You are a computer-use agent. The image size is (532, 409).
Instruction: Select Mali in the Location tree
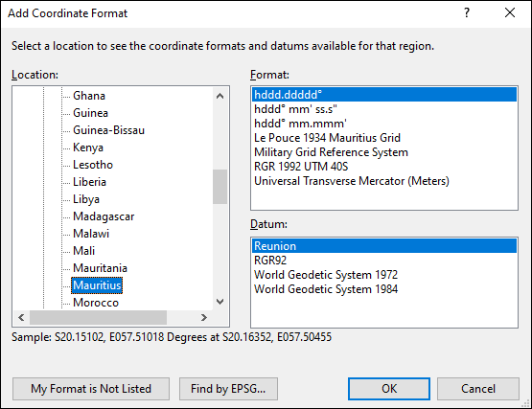pos(83,251)
